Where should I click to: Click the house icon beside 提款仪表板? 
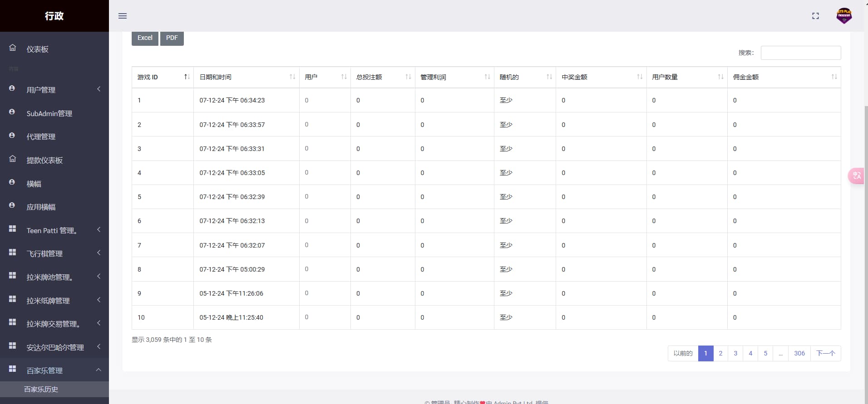click(13, 159)
